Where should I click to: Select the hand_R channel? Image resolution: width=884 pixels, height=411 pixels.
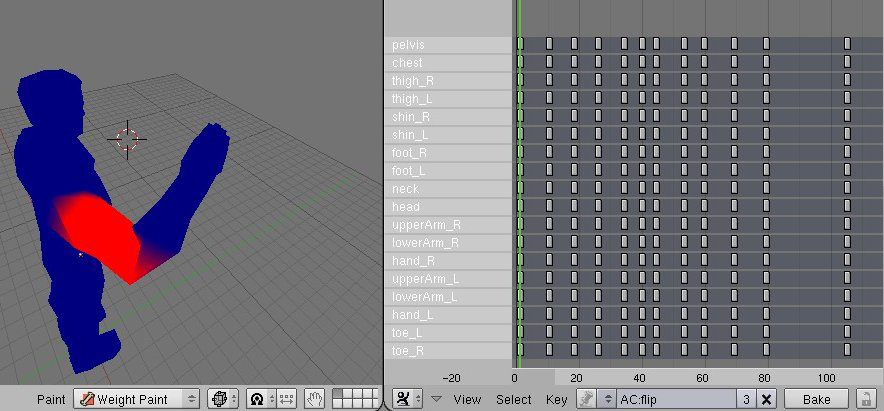point(448,261)
